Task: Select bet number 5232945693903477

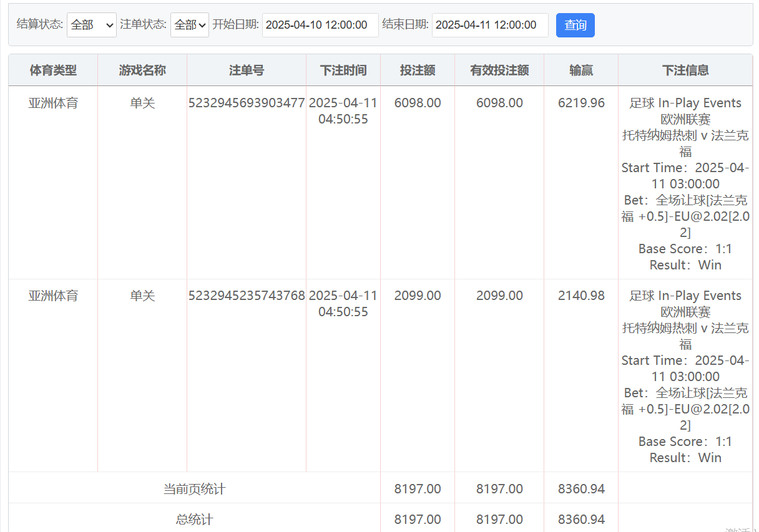Action: point(247,103)
